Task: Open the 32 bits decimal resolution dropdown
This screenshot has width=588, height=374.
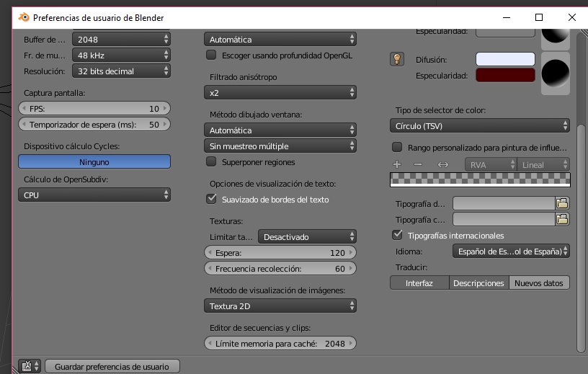Action: pos(121,71)
